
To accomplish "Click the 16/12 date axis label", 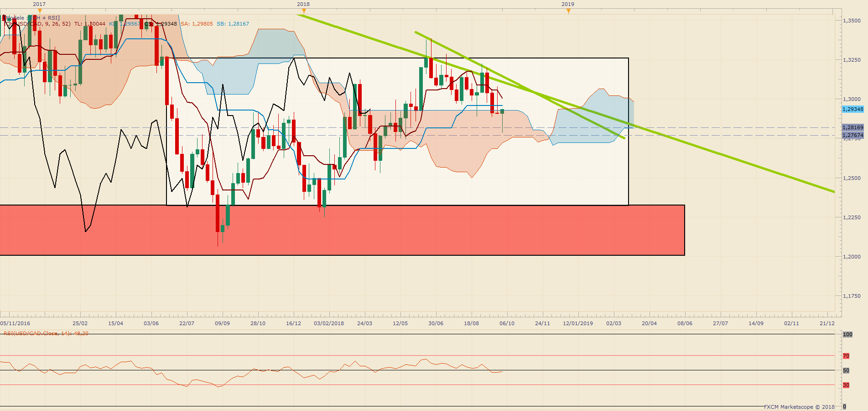I will pos(294,323).
